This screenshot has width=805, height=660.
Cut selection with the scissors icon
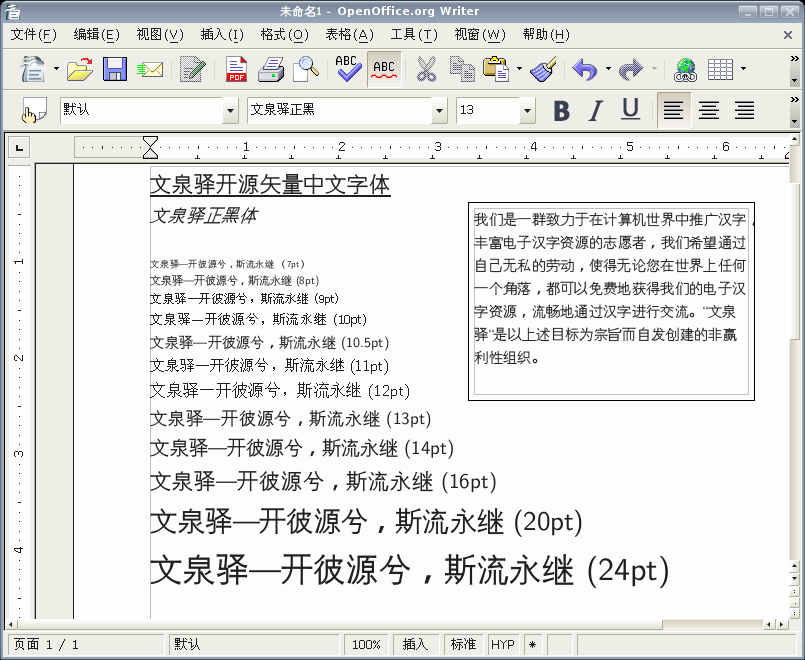[426, 69]
